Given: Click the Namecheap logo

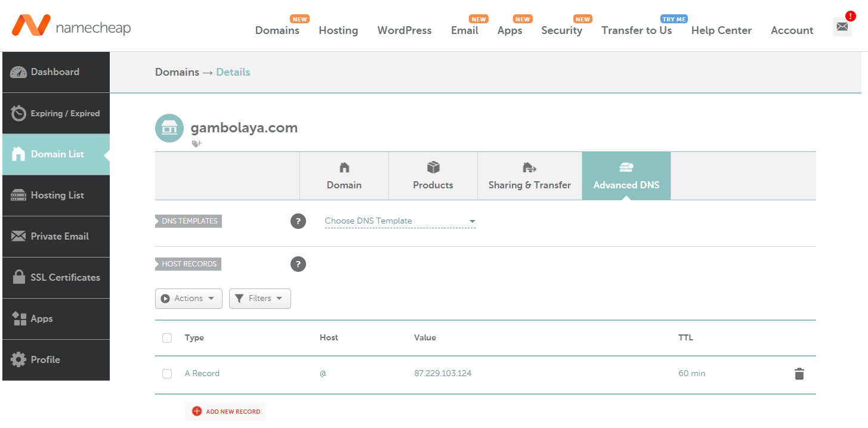Looking at the screenshot, I should [x=71, y=26].
